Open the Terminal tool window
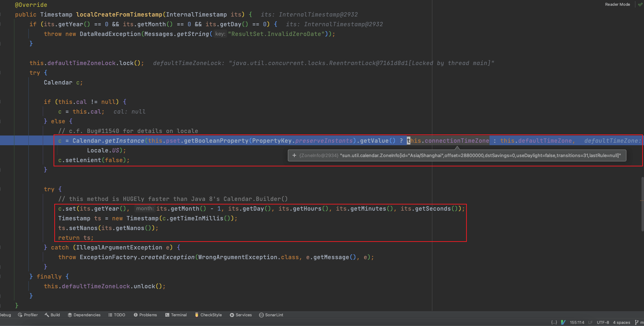The width and height of the screenshot is (644, 326). (176, 315)
